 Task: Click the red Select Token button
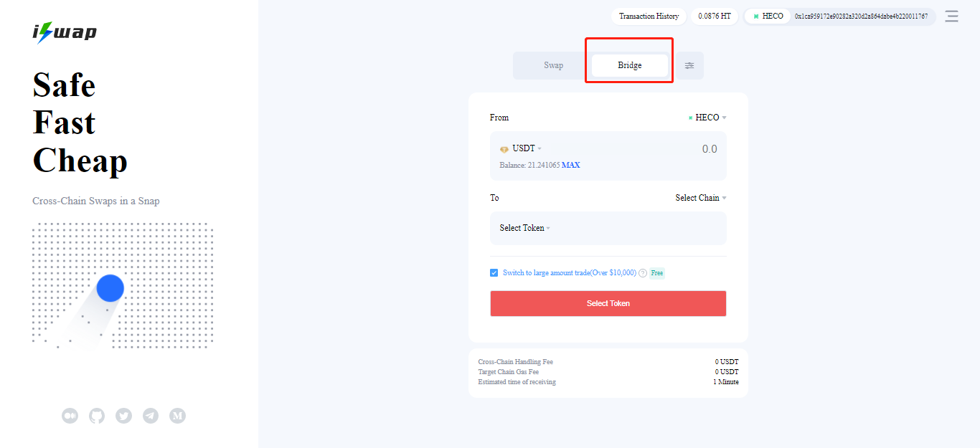[608, 303]
